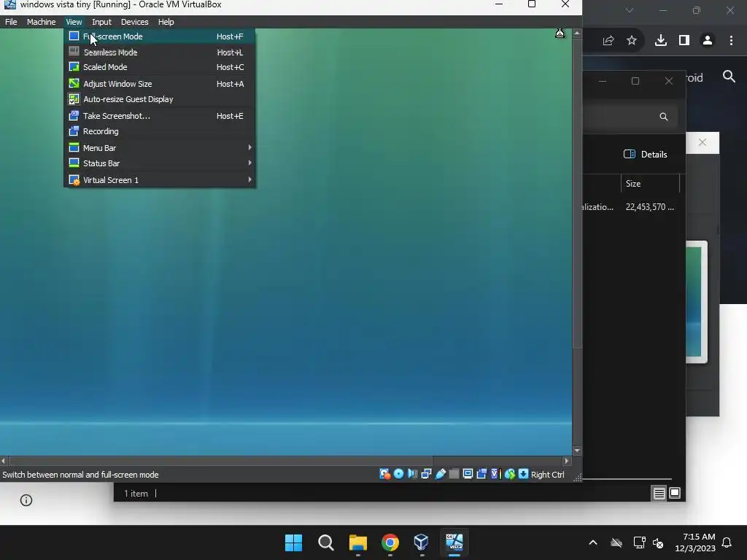Toggle Chrome side panel icon
The height and width of the screenshot is (560, 747).
[x=684, y=41]
